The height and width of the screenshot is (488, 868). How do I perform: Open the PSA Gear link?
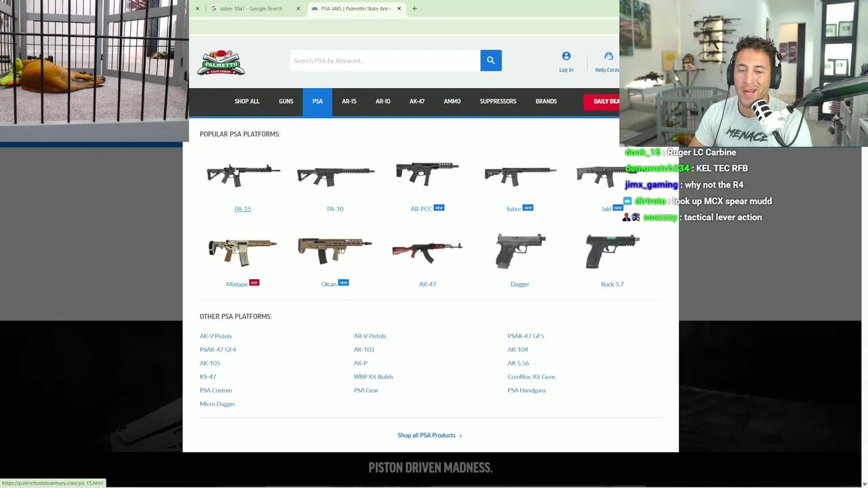coord(366,390)
